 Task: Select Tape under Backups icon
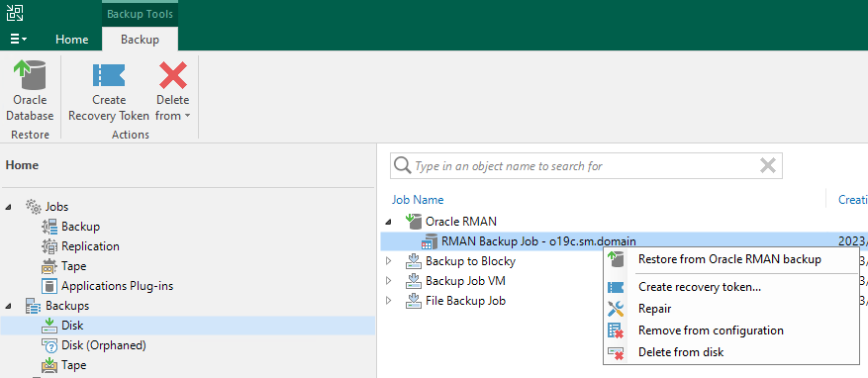click(x=49, y=365)
